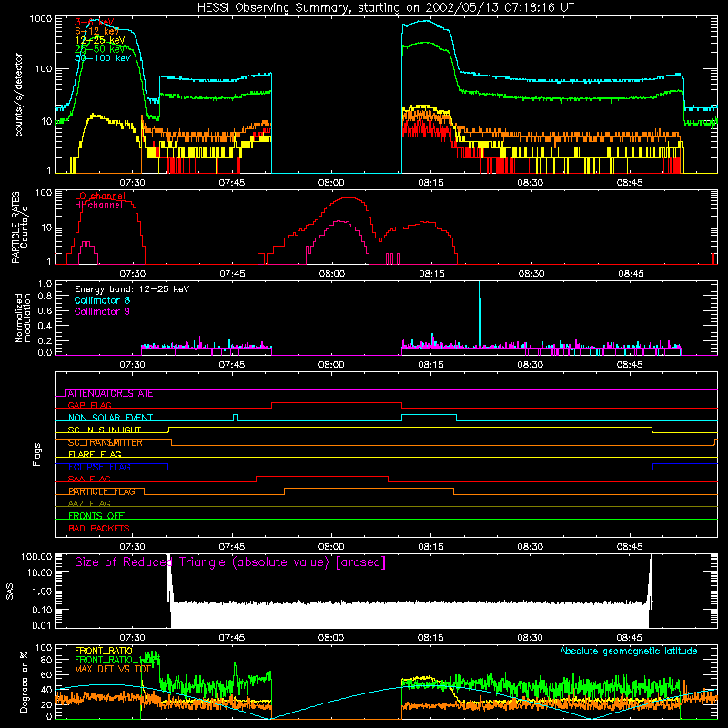Click the ATTENUATOR_STATE flag label
The image size is (728, 728).
110,394
